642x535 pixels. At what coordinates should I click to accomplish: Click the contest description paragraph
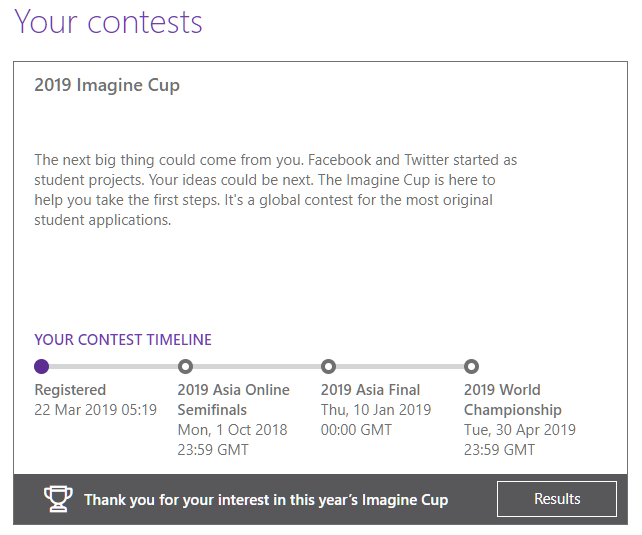pyautogui.click(x=275, y=190)
